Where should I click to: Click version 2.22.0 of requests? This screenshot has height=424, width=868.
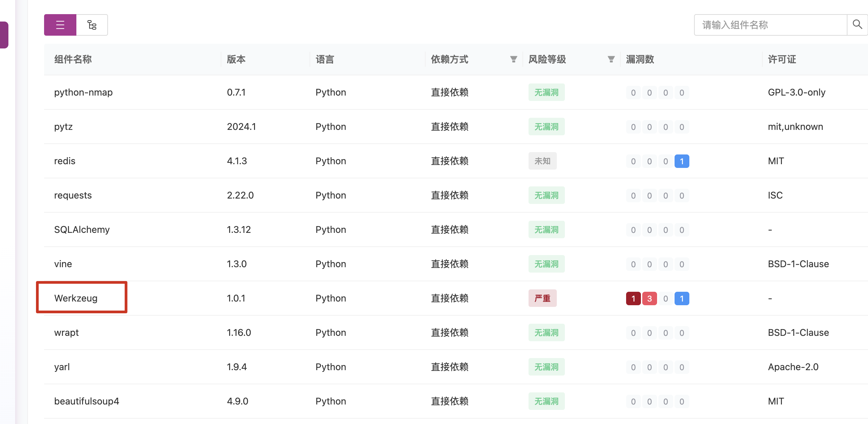click(240, 196)
